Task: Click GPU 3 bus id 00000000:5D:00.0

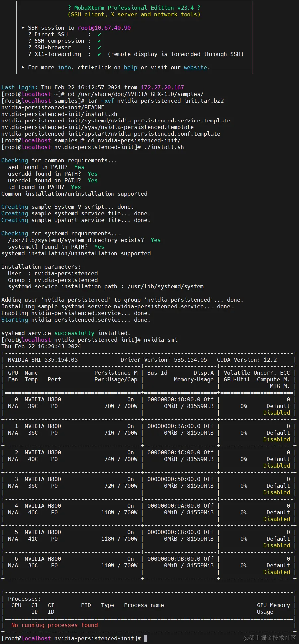Action: (x=174, y=479)
